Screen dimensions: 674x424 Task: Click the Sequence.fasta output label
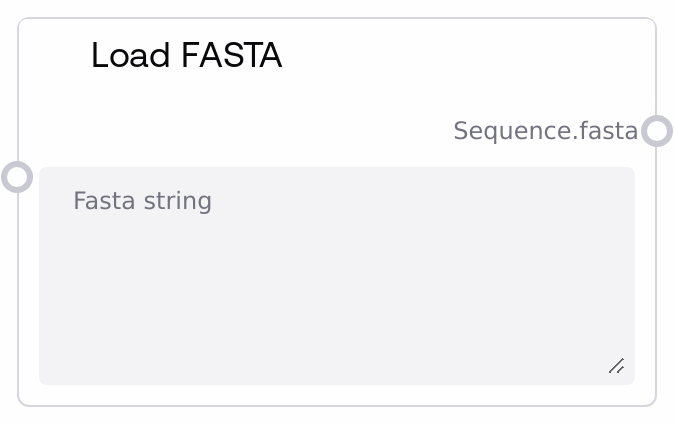point(545,131)
